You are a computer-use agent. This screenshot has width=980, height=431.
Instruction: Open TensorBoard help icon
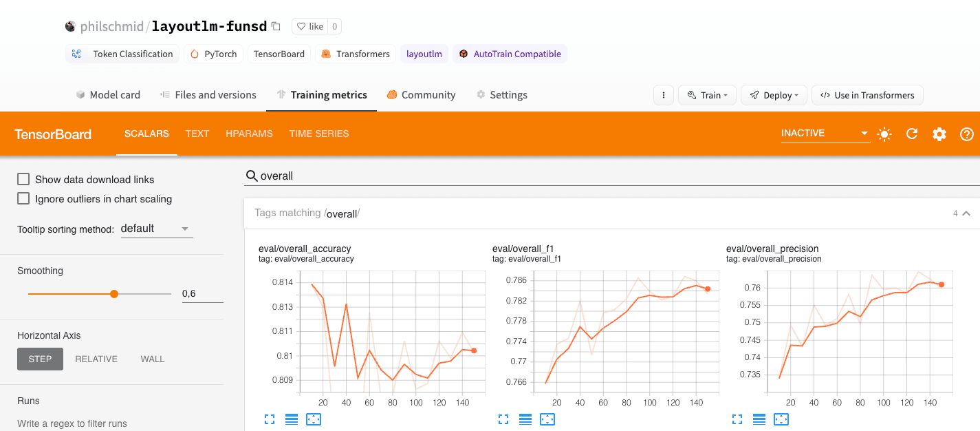coord(966,134)
